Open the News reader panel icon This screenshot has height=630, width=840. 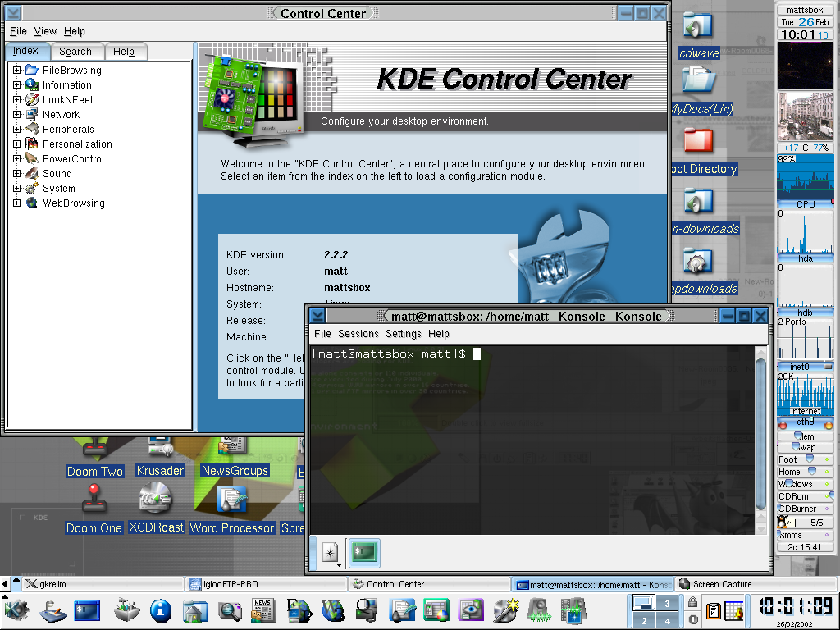tap(263, 610)
